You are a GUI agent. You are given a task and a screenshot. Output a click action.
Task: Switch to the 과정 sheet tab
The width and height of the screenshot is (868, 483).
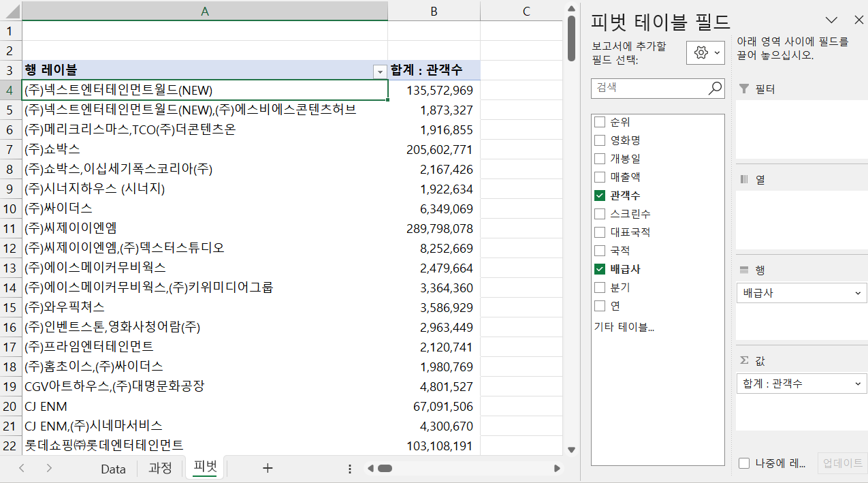coord(160,469)
